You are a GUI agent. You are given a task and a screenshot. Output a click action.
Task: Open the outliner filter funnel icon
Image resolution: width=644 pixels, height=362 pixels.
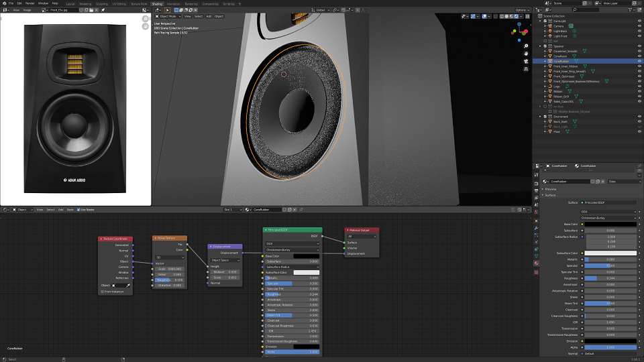(630, 10)
